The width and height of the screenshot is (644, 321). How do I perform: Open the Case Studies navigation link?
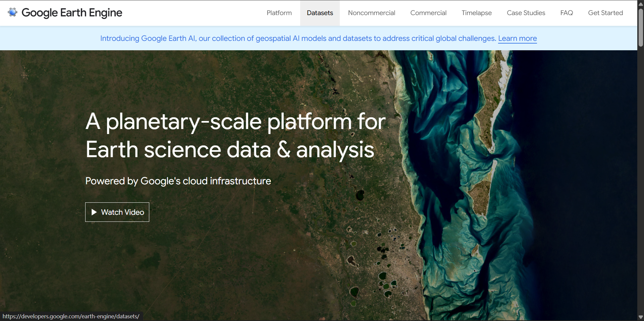(x=526, y=13)
